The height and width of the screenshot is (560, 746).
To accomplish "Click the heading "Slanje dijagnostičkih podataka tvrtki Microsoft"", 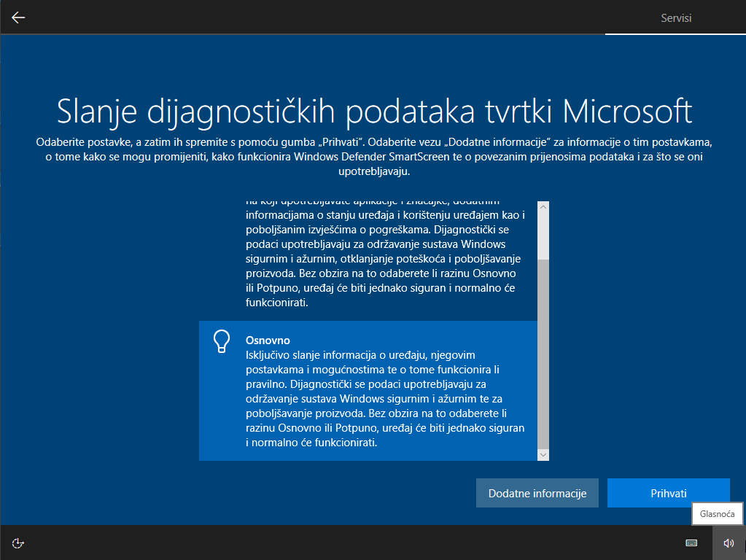I will click(374, 112).
